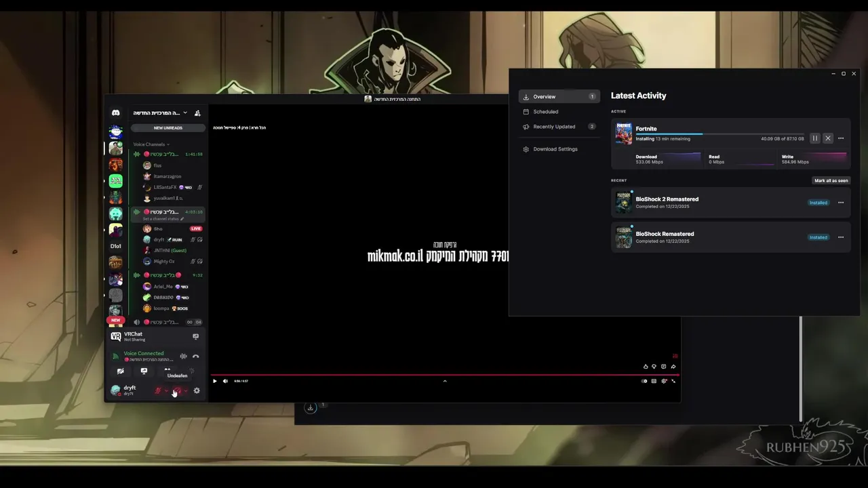The width and height of the screenshot is (868, 488).
Task: Open more options for the Fortnite download
Action: tap(841, 138)
